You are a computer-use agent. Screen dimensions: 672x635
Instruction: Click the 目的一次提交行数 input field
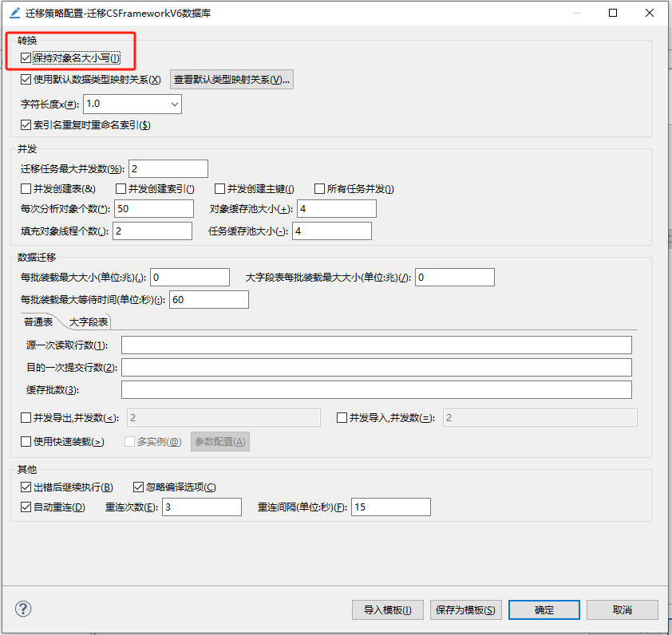(377, 367)
